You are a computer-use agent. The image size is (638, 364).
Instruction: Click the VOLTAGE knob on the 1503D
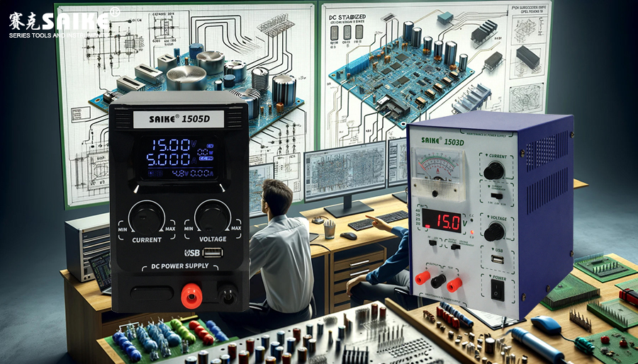click(x=494, y=231)
